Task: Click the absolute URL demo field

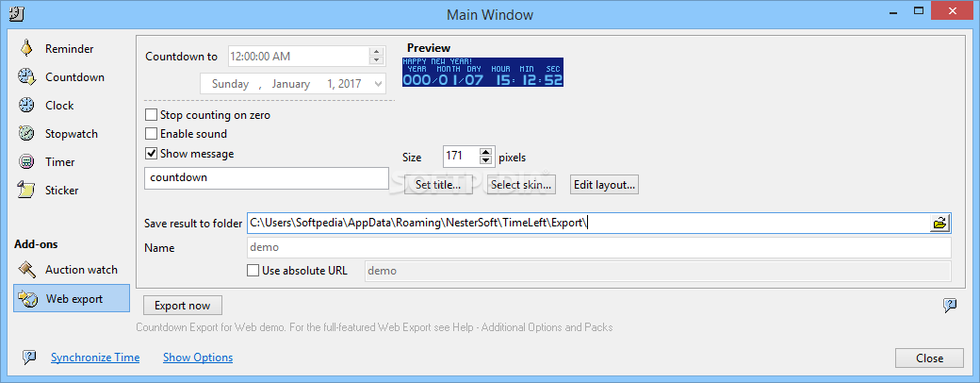Action: click(x=658, y=271)
